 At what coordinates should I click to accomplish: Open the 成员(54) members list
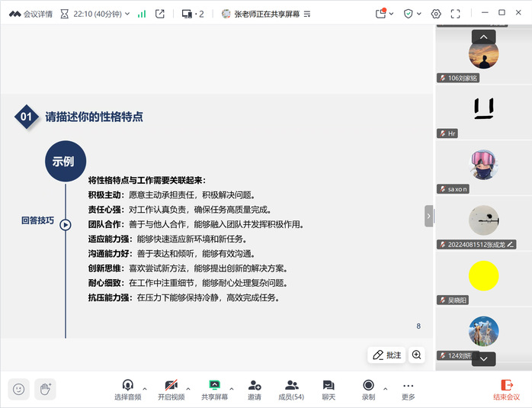tap(290, 386)
